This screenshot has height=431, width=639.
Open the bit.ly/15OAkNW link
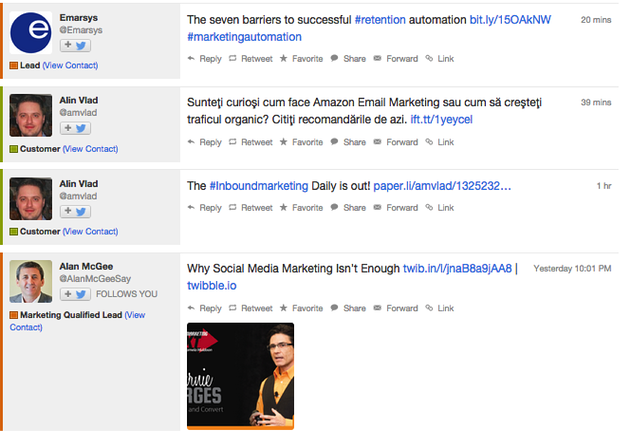tap(510, 20)
